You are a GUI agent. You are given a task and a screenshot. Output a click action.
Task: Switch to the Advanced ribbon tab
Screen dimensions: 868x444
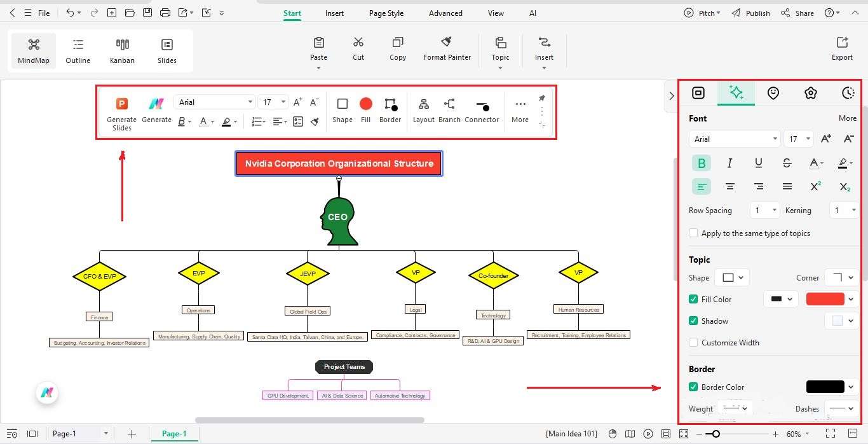click(445, 13)
